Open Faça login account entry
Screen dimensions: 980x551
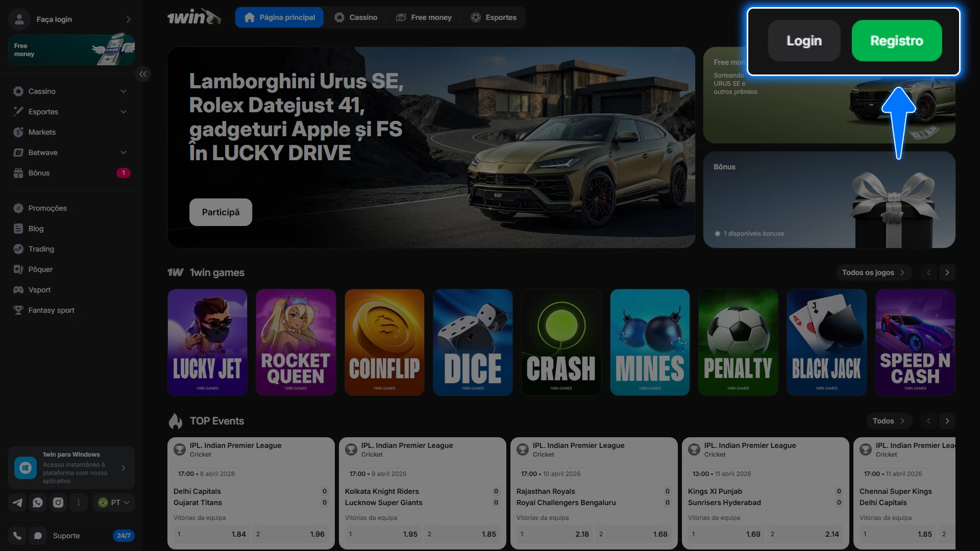coord(71,19)
